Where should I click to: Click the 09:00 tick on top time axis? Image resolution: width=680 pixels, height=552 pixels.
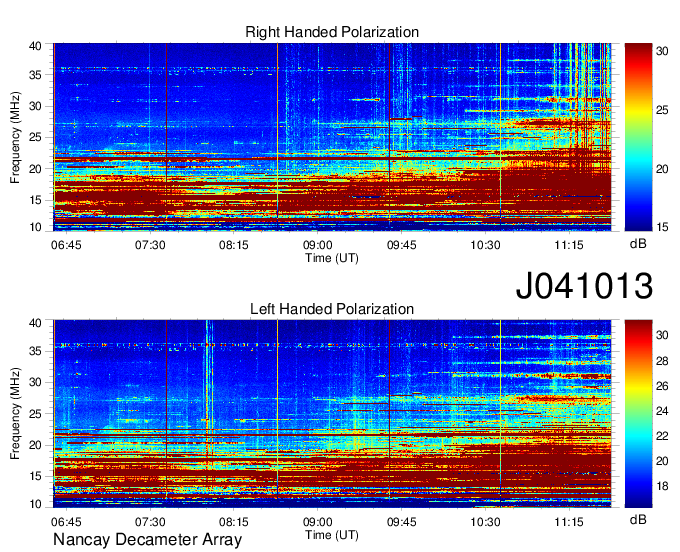click(x=317, y=245)
